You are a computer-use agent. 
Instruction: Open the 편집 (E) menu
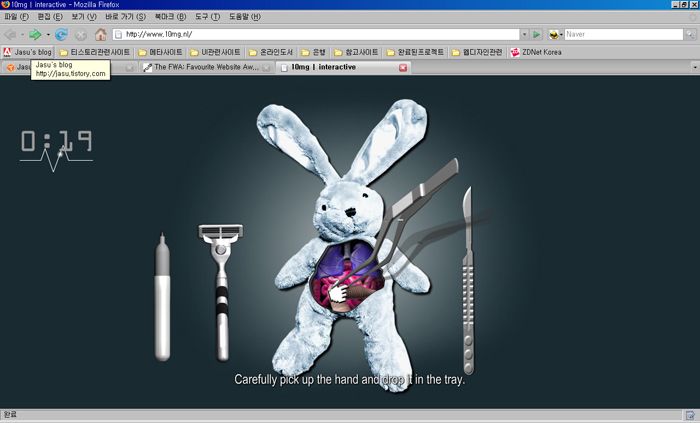pos(50,17)
